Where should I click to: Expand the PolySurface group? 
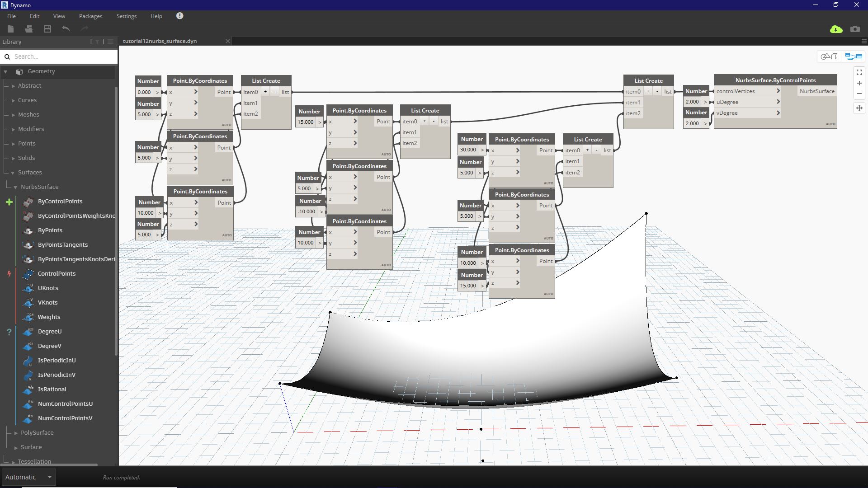pos(16,433)
